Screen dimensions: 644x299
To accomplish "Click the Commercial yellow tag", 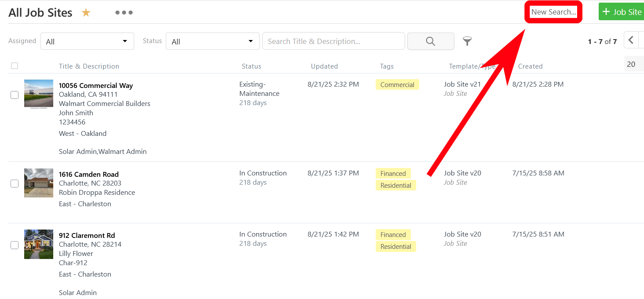I will coord(397,85).
